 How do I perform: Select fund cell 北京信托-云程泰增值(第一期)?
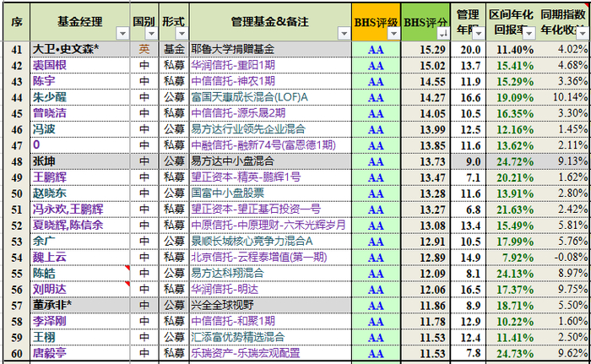point(270,257)
